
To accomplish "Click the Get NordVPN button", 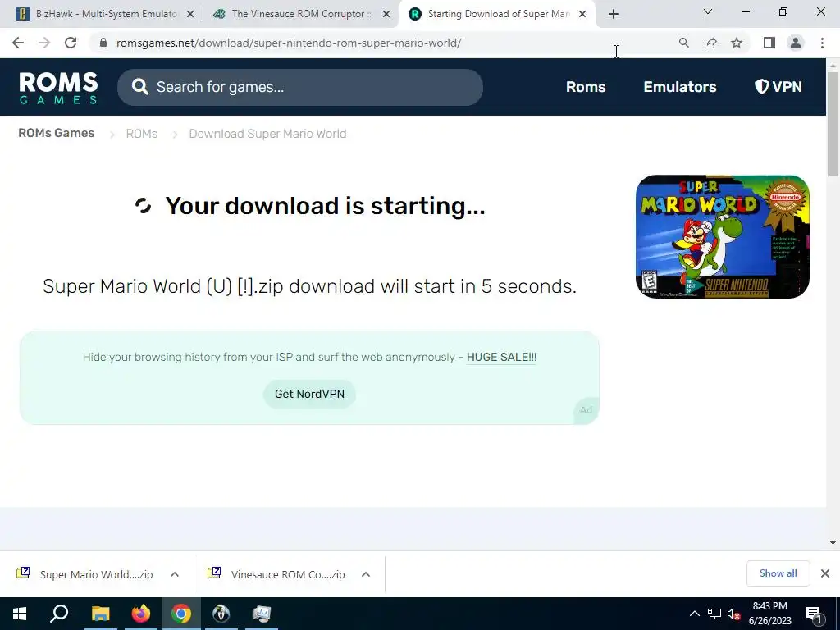I will click(x=309, y=395).
